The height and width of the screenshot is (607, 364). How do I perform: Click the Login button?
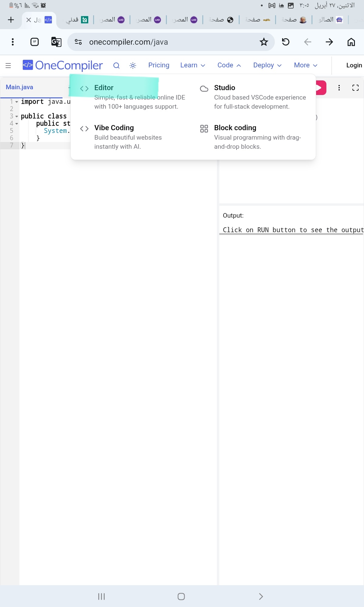coord(354,65)
